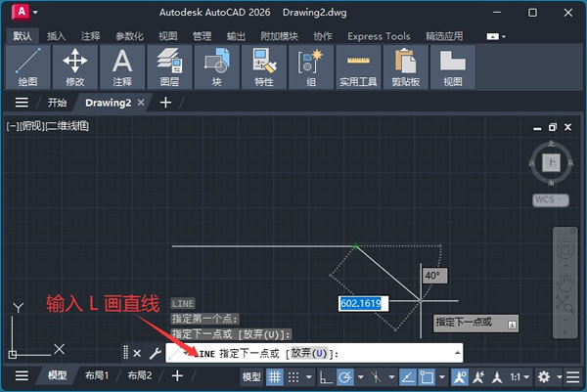Close the Drawing2 file tab
The width and height of the screenshot is (587, 392).
pyautogui.click(x=141, y=102)
